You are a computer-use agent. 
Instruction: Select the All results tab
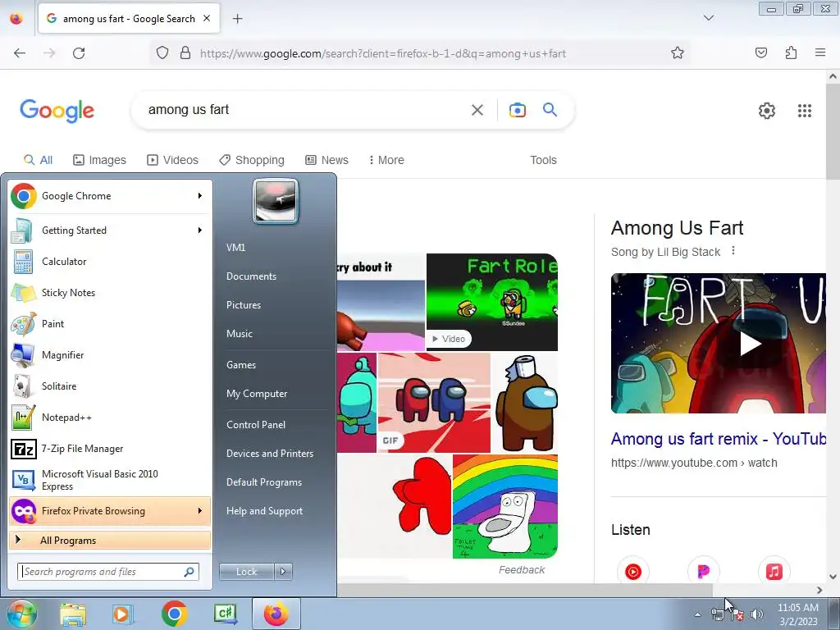(x=38, y=160)
